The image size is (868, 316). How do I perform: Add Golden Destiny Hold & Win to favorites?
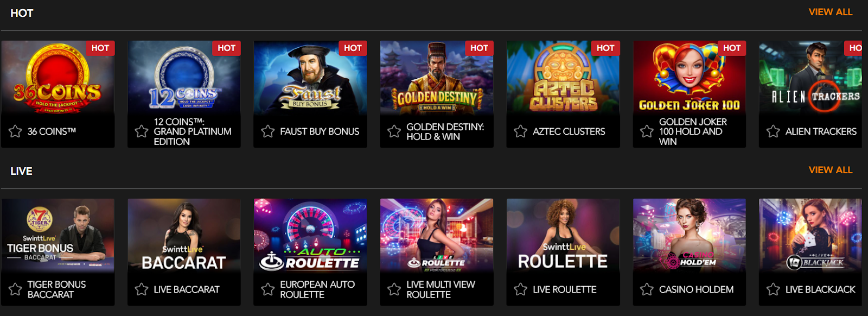tap(394, 131)
